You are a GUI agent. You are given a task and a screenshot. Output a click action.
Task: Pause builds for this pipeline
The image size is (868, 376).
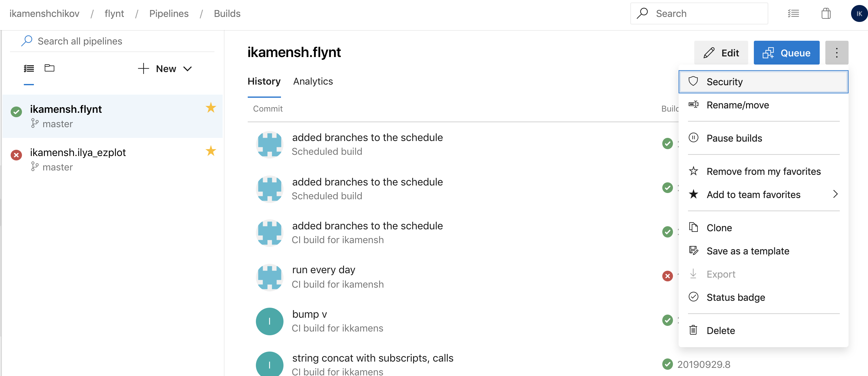click(734, 138)
